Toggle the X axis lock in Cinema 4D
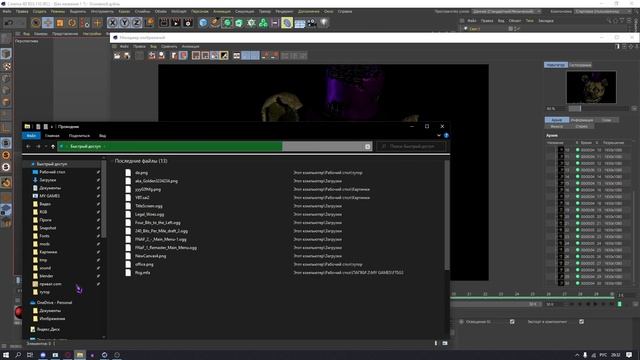Screen dimensions: 640x360 pyautogui.click(x=112, y=23)
